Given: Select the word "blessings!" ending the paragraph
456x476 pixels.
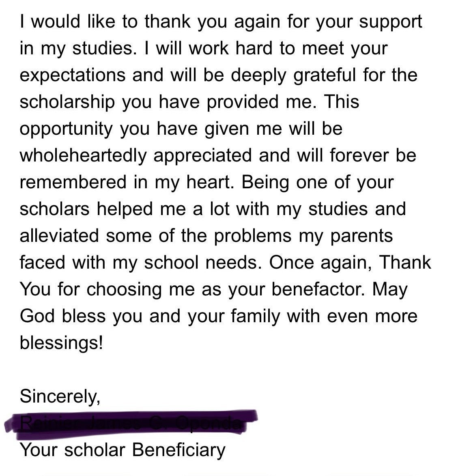Looking at the screenshot, I should point(61,343).
